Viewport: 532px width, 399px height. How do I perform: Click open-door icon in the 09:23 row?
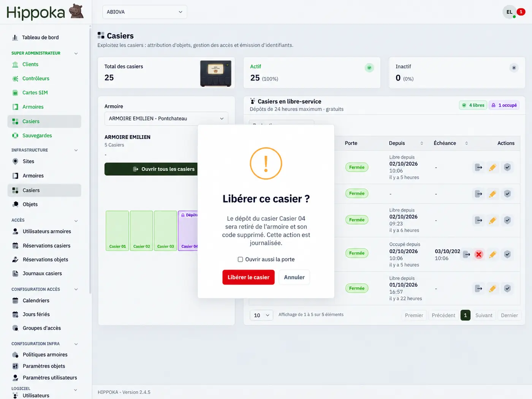479,220
